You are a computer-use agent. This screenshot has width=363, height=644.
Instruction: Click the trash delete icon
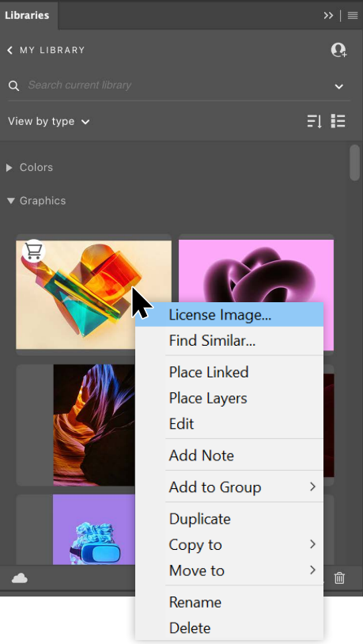coord(339,578)
